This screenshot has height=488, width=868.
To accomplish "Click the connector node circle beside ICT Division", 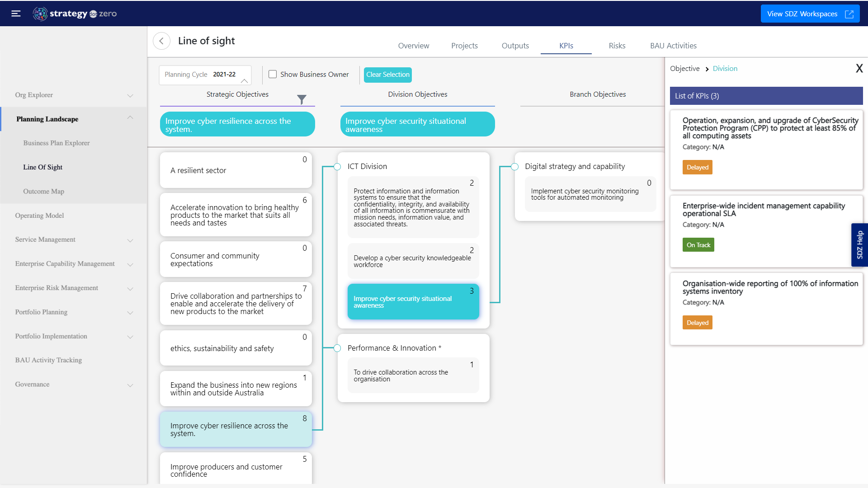I will pos(337,167).
